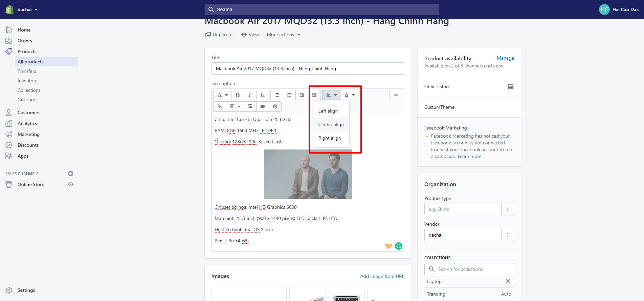Select All products submenu item

46,62
